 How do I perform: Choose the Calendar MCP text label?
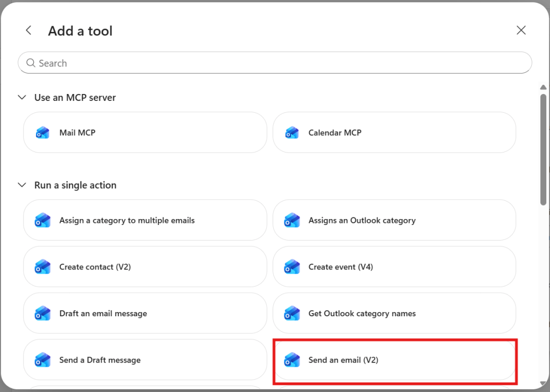334,133
